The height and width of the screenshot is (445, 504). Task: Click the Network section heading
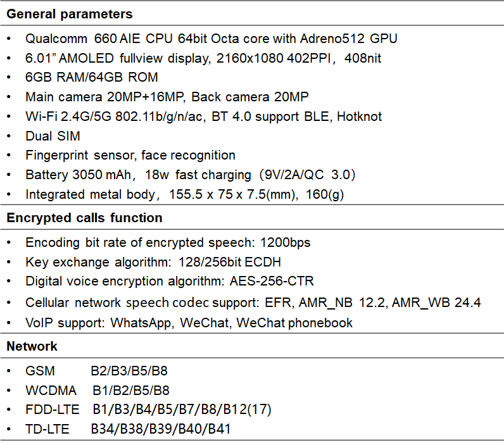tap(32, 346)
